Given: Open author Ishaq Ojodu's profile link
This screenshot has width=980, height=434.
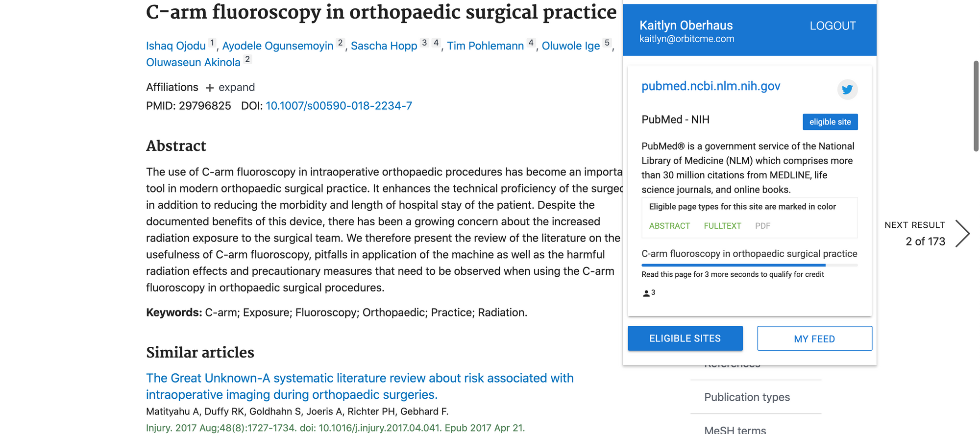Looking at the screenshot, I should 176,46.
